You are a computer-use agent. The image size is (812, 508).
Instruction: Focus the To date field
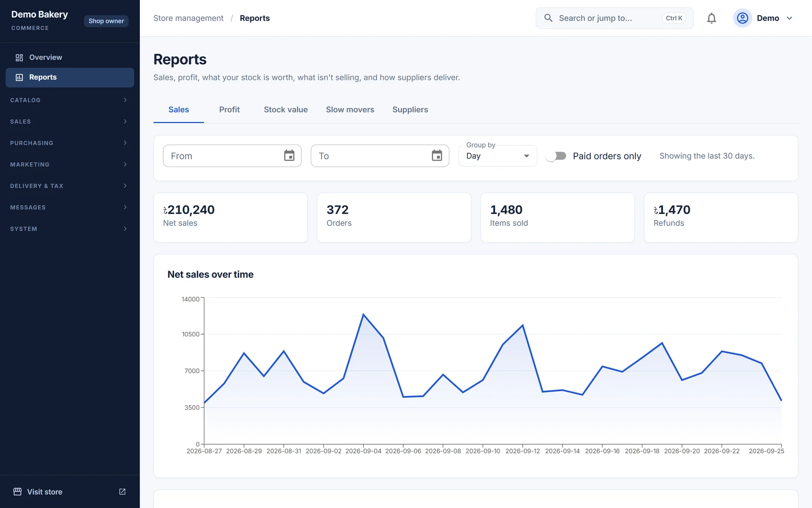(380, 156)
